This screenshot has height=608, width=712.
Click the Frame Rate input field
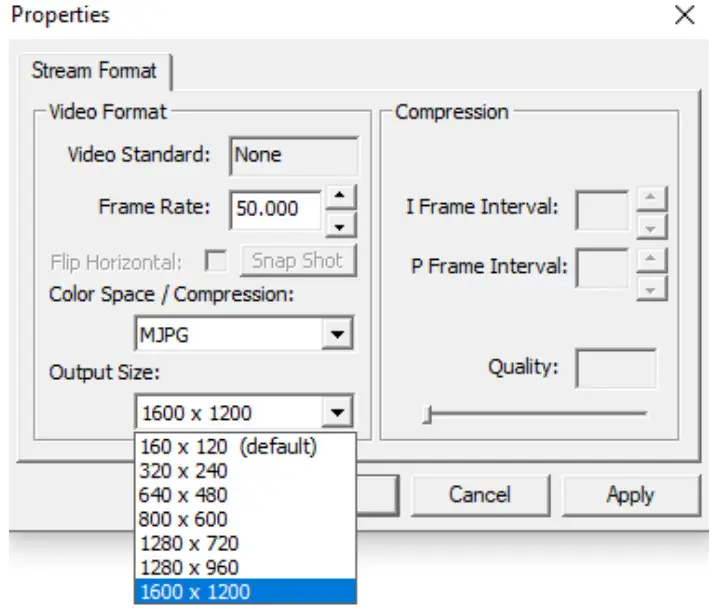click(276, 209)
